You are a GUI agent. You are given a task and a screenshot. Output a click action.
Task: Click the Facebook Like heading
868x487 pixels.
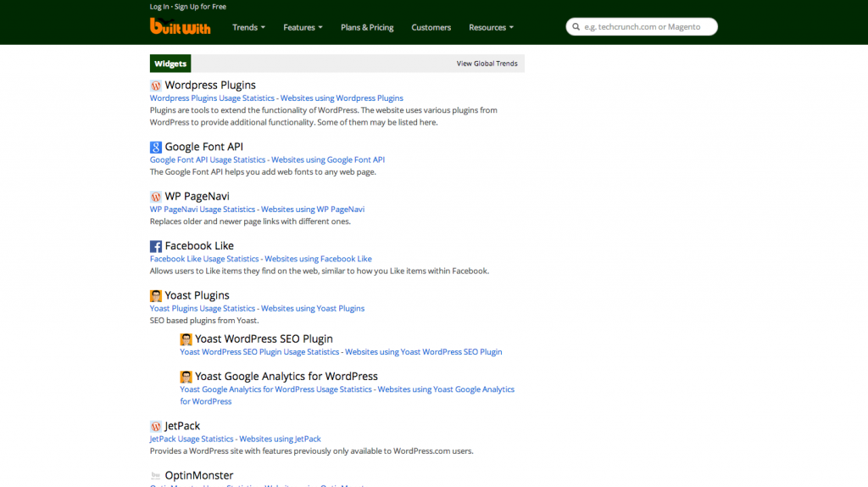[x=199, y=246]
